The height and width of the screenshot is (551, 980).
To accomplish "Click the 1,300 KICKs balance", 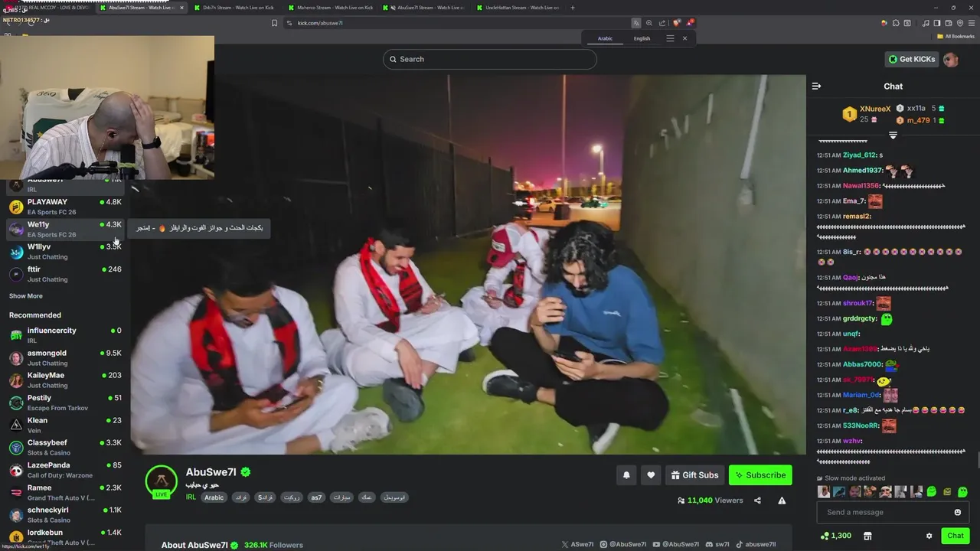I will pyautogui.click(x=836, y=536).
